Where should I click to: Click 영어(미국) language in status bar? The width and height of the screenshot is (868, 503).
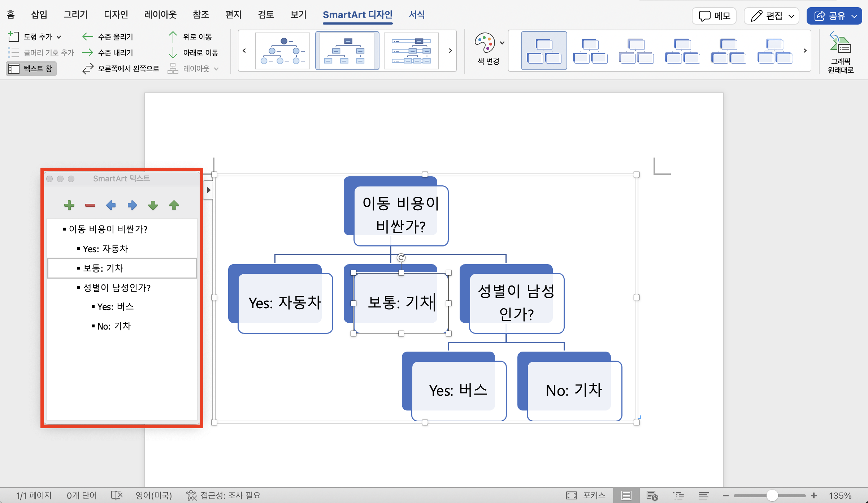coord(153,495)
